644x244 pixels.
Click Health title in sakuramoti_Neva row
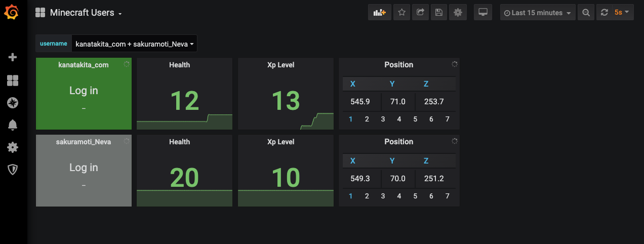(180, 142)
